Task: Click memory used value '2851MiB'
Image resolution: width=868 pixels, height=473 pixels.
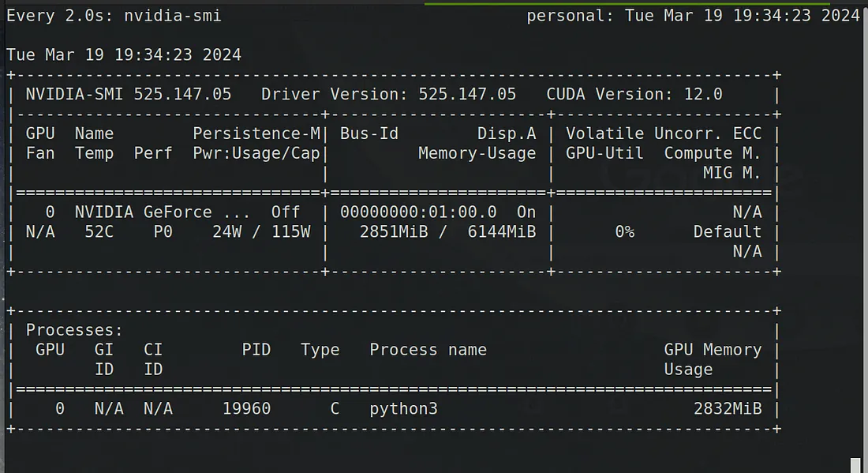Action: point(394,231)
